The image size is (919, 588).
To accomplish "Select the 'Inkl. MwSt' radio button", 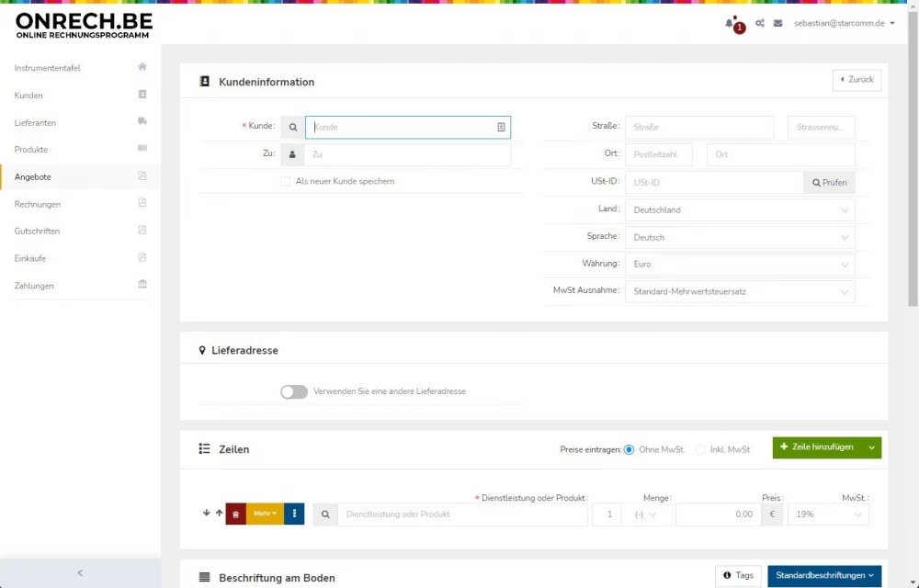I will coord(700,449).
